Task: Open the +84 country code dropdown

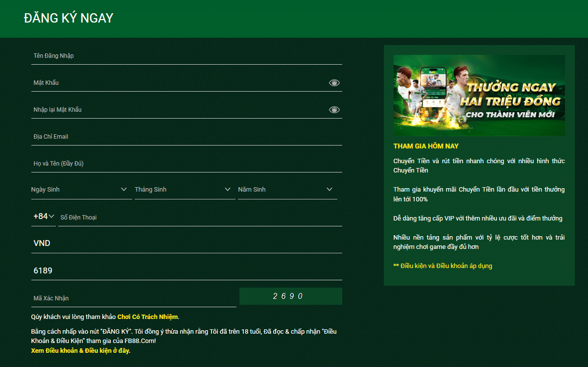Action: coord(44,216)
